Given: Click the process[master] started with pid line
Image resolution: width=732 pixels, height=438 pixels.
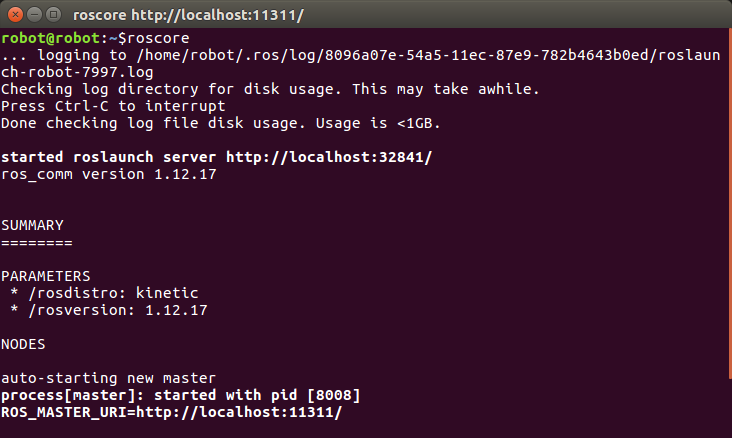Looking at the screenshot, I should click(180, 395).
